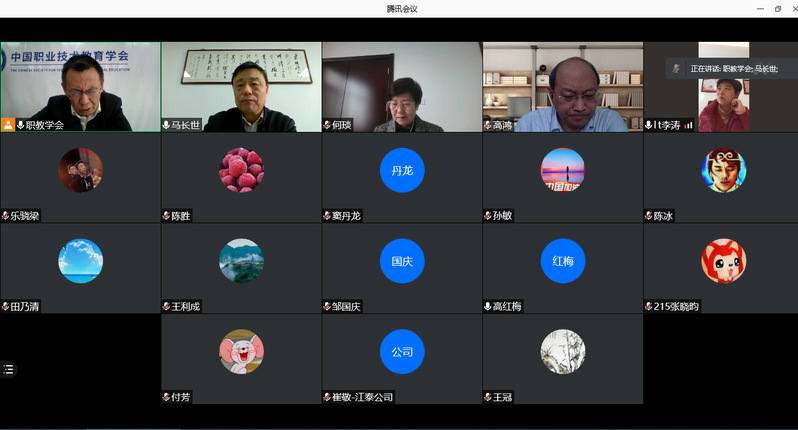Click the microphone icon next to 高鸿
The height and width of the screenshot is (430, 798).
click(x=487, y=125)
